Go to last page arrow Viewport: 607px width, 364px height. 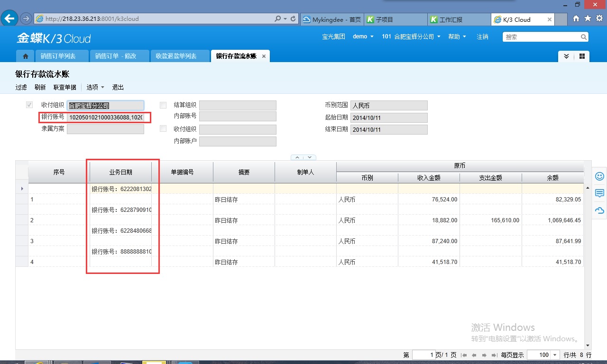pyautogui.click(x=494, y=355)
